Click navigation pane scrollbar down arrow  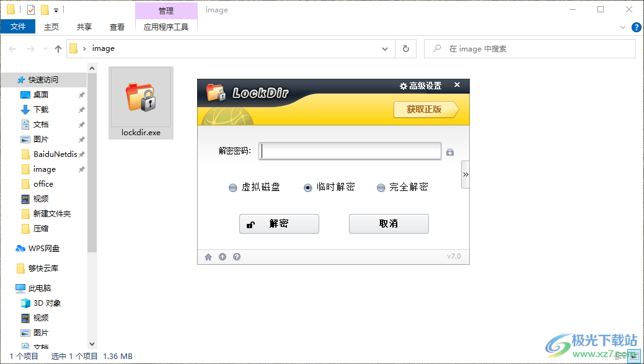[92, 344]
